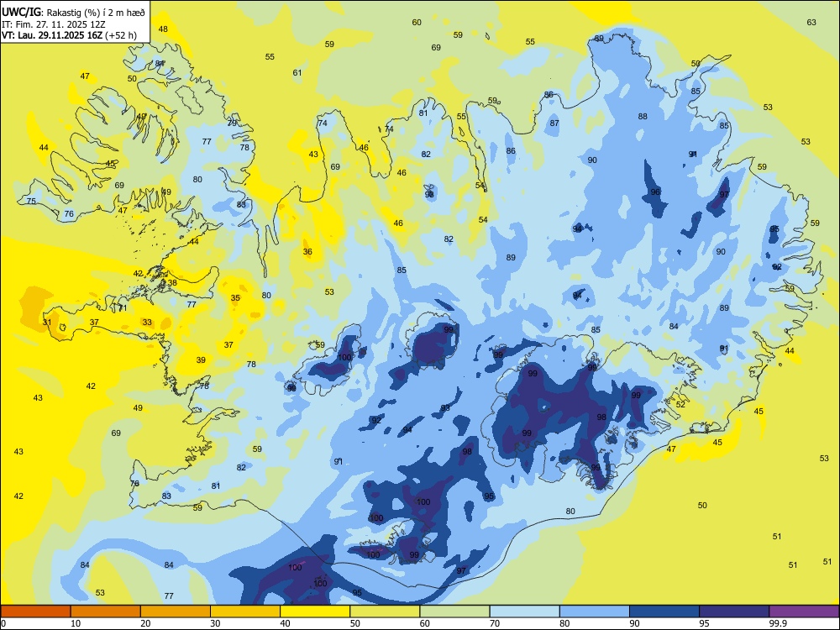Click the map humidity value '39'

(201, 360)
